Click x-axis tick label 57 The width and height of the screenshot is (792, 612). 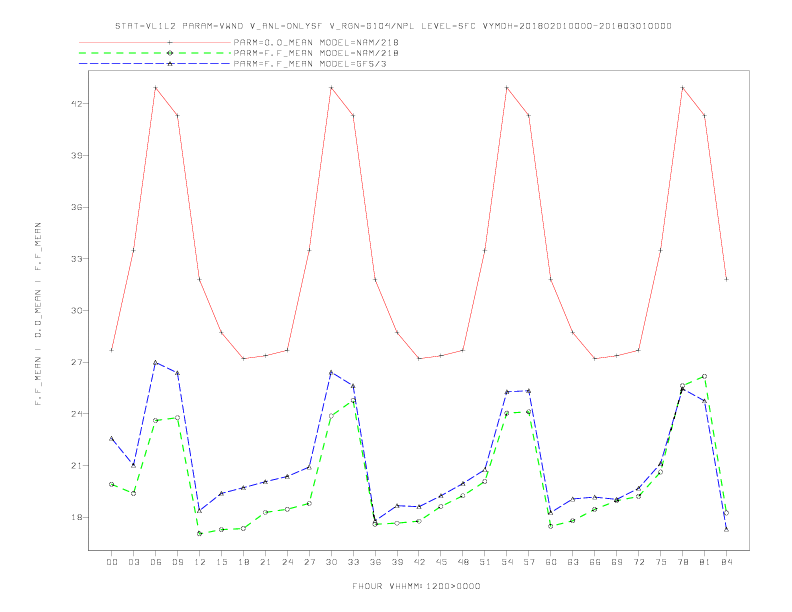point(529,562)
